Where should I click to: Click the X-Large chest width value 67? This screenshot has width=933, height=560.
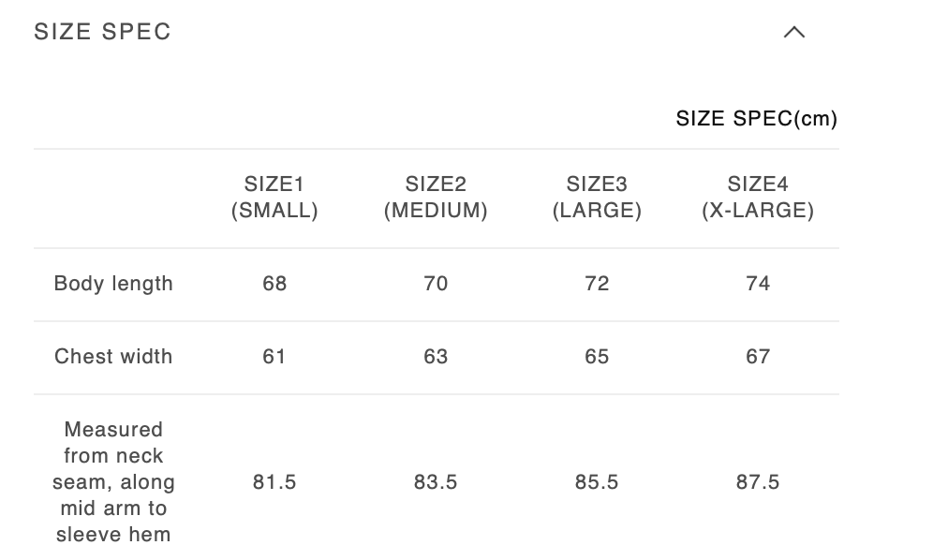point(758,357)
